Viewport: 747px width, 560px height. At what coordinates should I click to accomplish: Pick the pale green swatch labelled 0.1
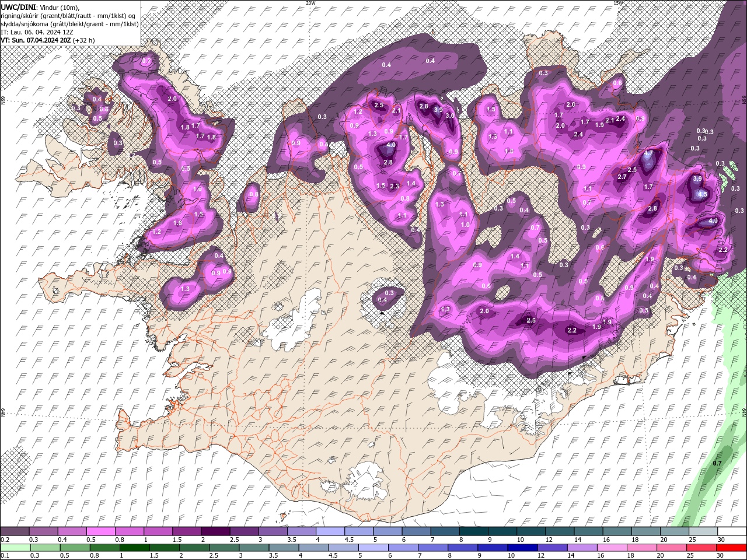click(x=15, y=548)
